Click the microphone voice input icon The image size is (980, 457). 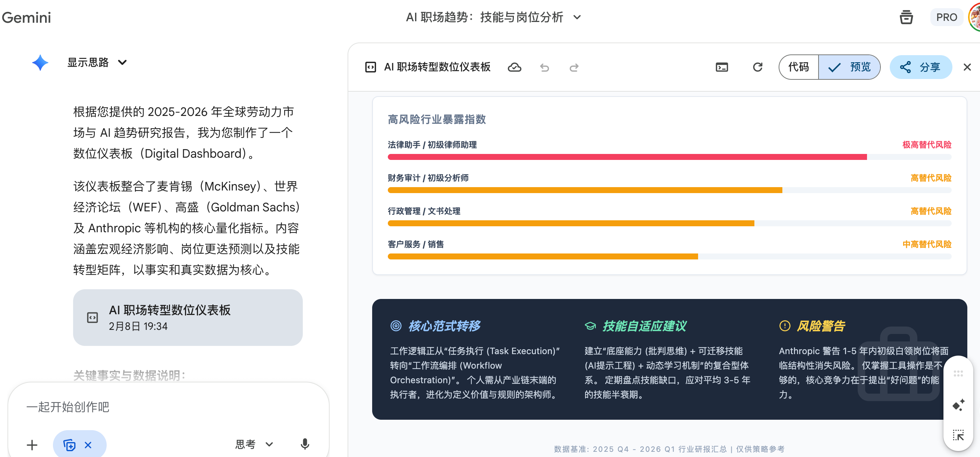305,444
